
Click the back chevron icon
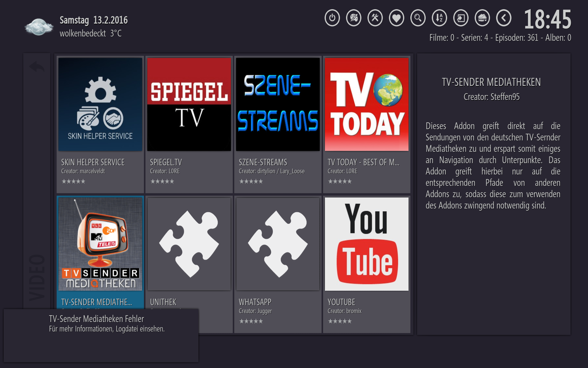click(x=504, y=18)
